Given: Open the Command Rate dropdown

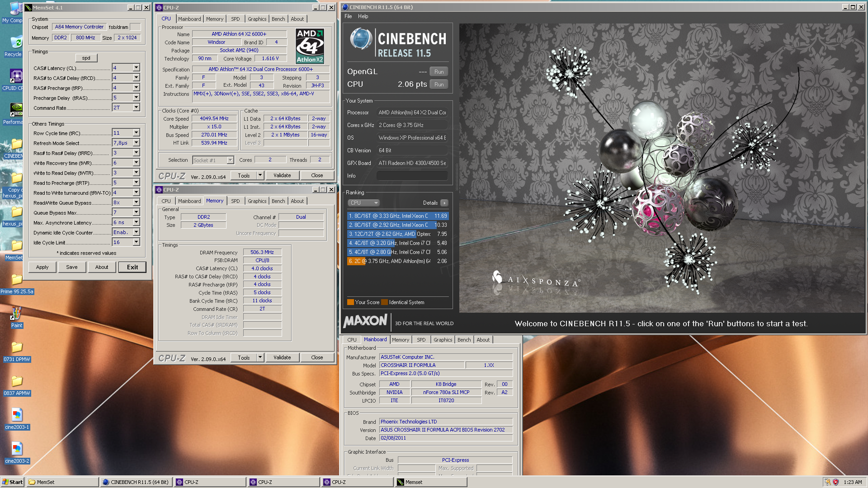Looking at the screenshot, I should point(136,108).
